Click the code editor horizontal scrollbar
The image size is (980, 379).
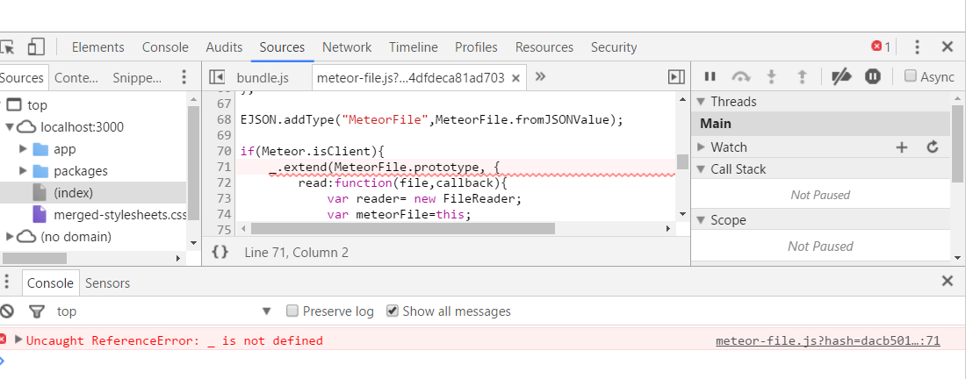tap(402, 229)
